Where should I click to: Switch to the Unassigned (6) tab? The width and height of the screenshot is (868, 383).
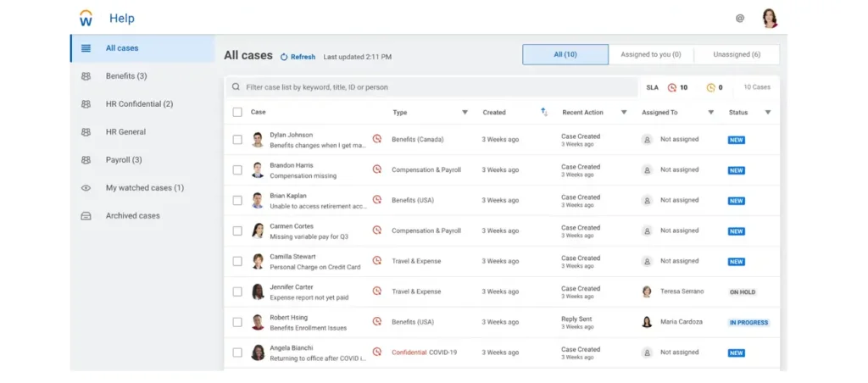[736, 55]
